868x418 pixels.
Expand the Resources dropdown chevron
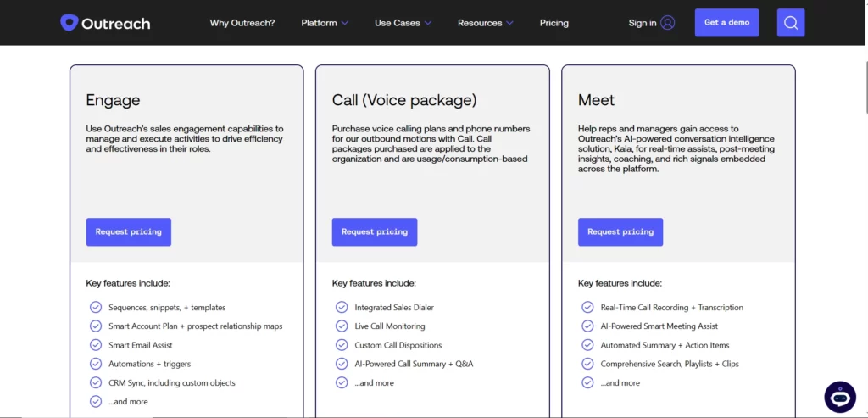coord(509,23)
